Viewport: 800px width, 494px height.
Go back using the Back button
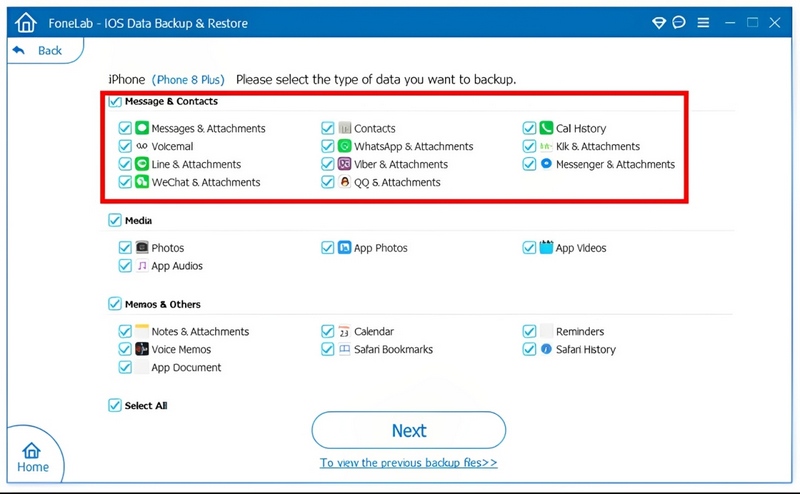(x=38, y=50)
